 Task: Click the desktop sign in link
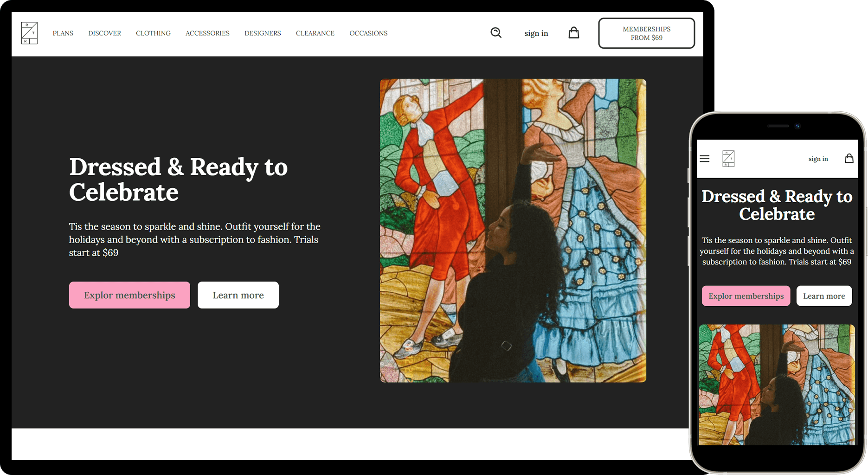click(x=536, y=33)
